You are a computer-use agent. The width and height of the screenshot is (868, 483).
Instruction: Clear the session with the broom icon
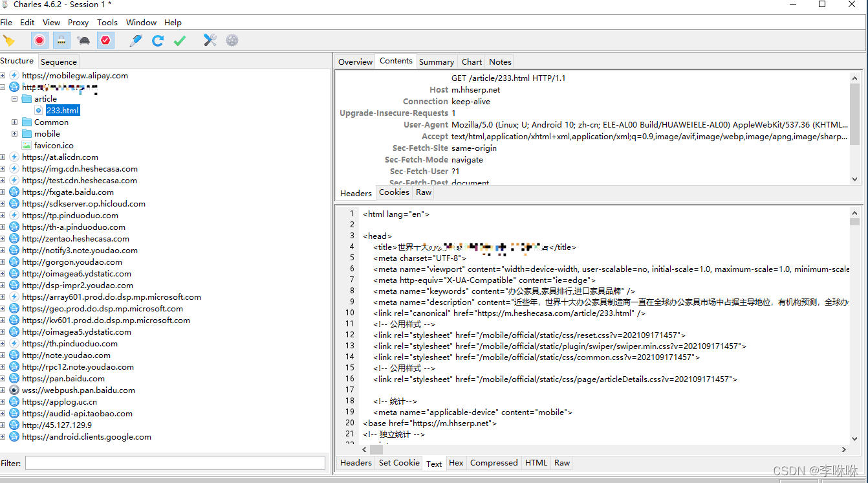coord(8,41)
